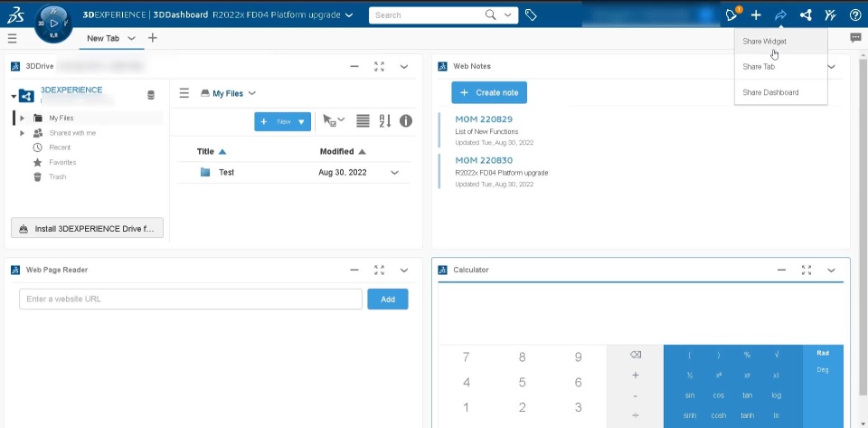This screenshot has width=868, height=428.
Task: Open the Test folder
Action: coord(226,172)
